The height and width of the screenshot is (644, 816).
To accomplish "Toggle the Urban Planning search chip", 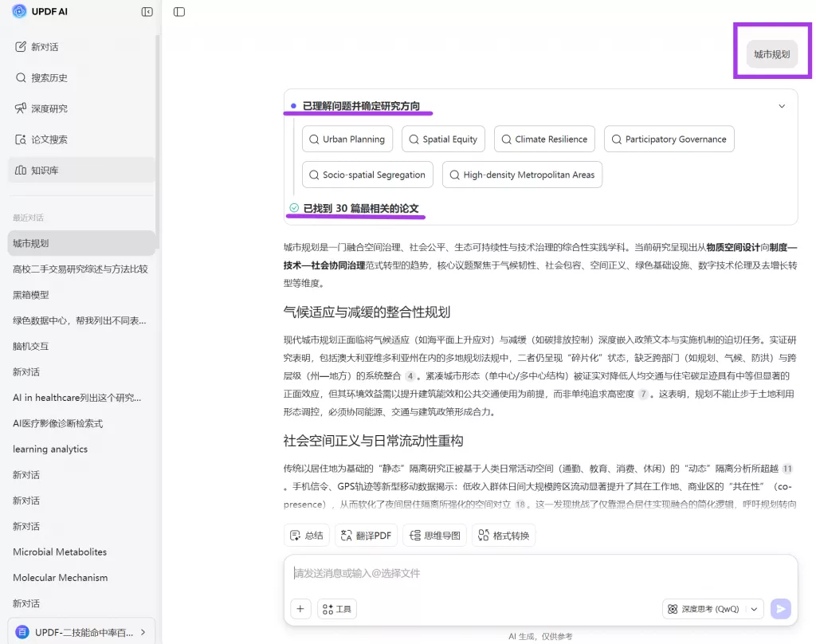I will click(x=347, y=139).
